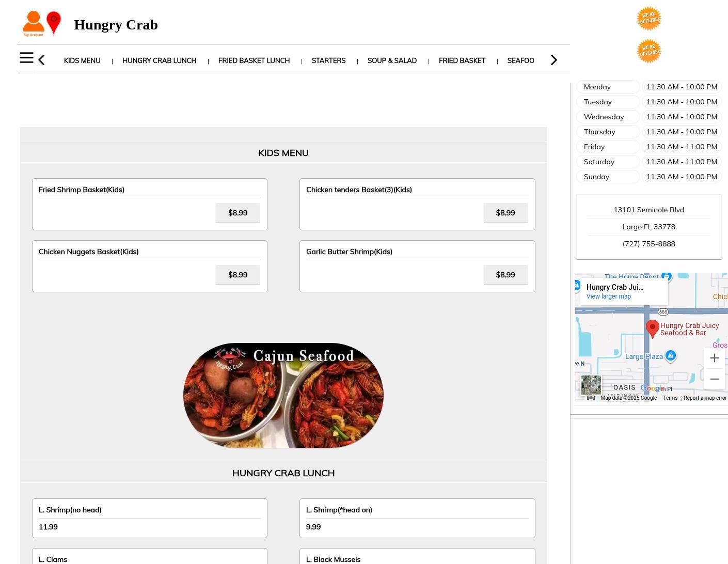Click the top We're Offline badge
Screen dimensions: 728x564
[648, 19]
